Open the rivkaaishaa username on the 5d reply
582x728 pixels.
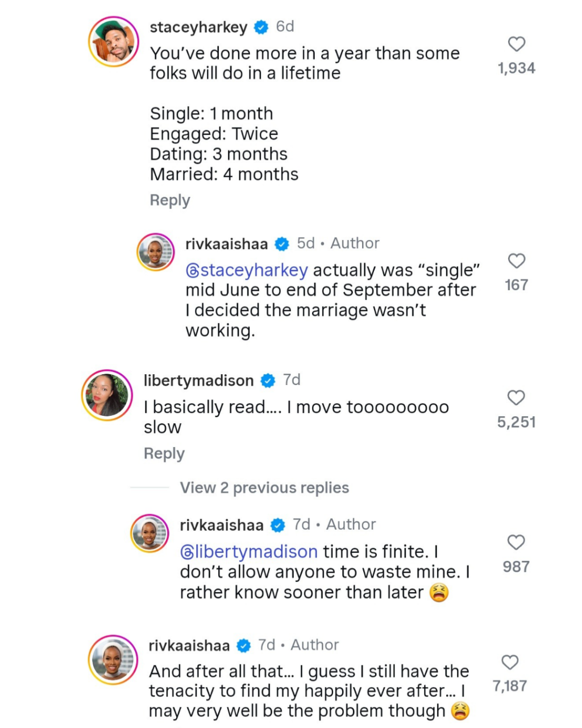point(226,244)
